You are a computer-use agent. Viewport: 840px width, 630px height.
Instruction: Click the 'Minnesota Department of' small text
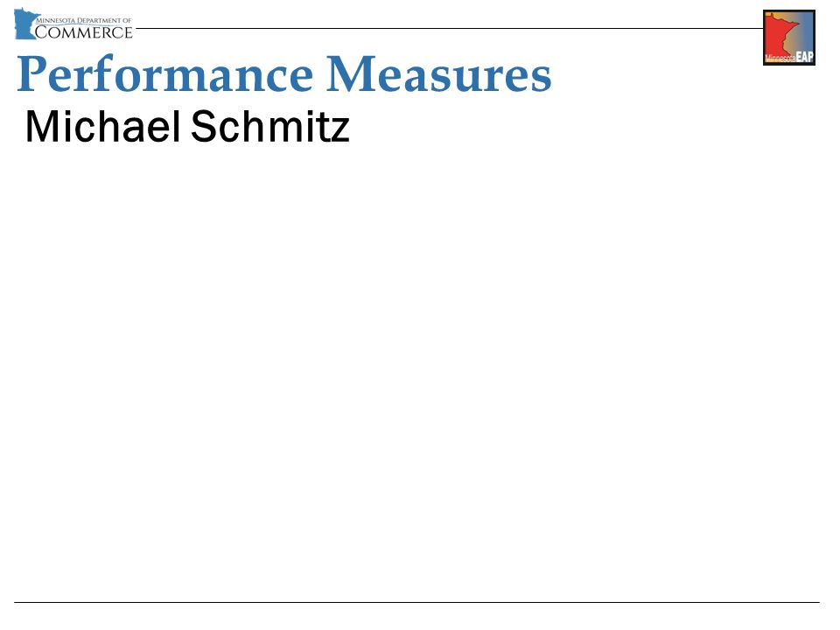pyautogui.click(x=84, y=20)
